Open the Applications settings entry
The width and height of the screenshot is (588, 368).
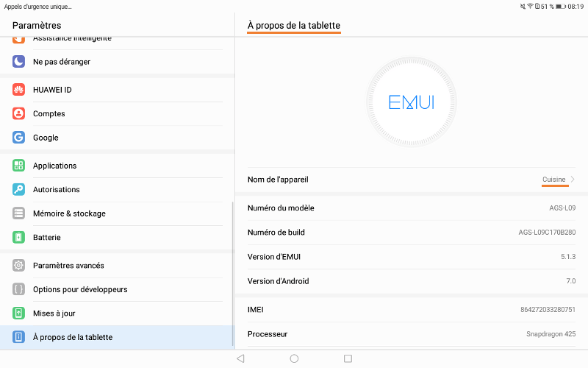[118, 166]
